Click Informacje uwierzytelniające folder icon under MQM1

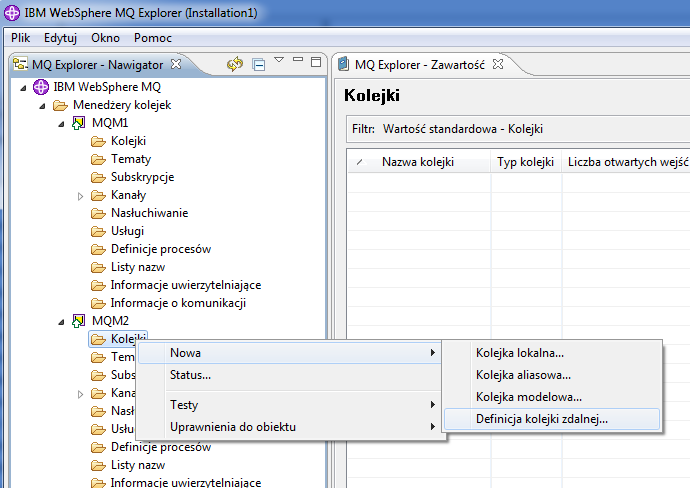click(98, 286)
